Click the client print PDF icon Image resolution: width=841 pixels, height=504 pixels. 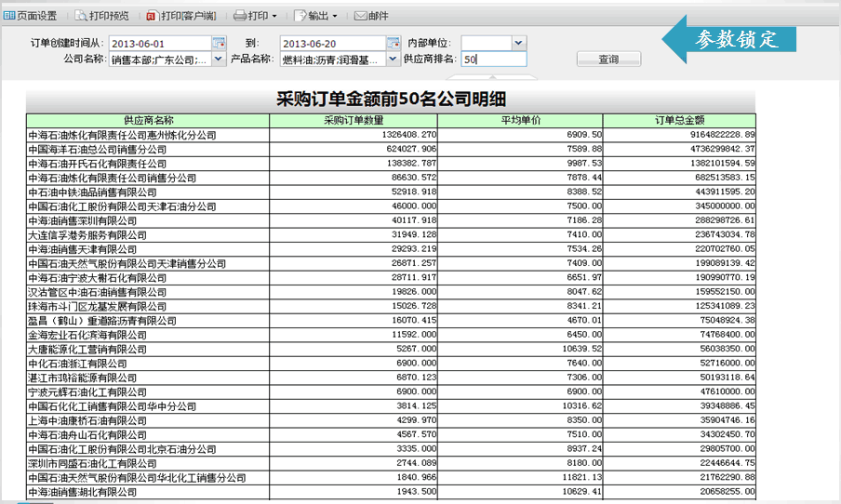point(152,16)
